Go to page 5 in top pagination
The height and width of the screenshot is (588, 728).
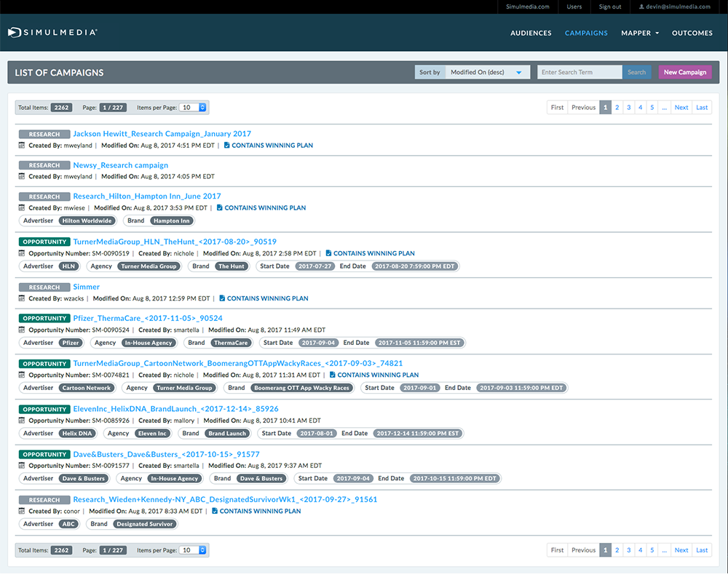(652, 108)
